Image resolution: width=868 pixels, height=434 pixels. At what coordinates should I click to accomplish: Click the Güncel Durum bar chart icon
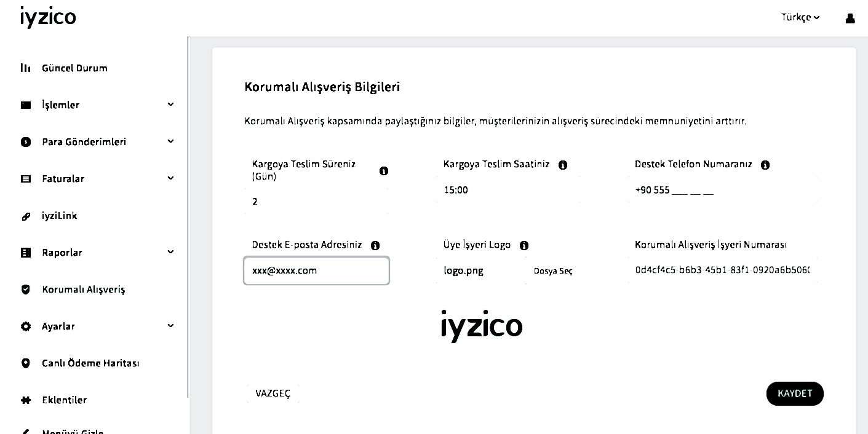coord(25,68)
